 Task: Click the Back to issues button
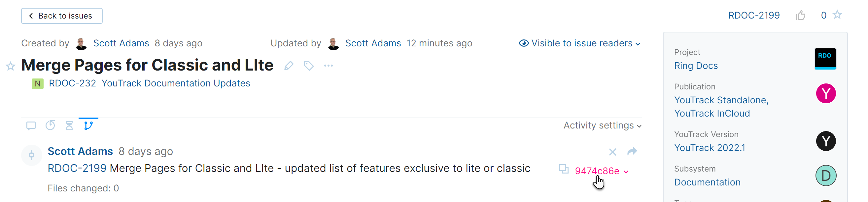62,16
